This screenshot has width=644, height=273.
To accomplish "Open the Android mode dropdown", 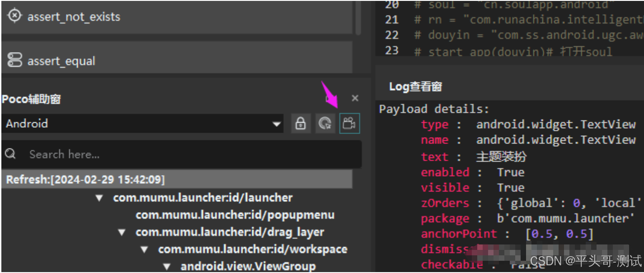I will point(142,124).
